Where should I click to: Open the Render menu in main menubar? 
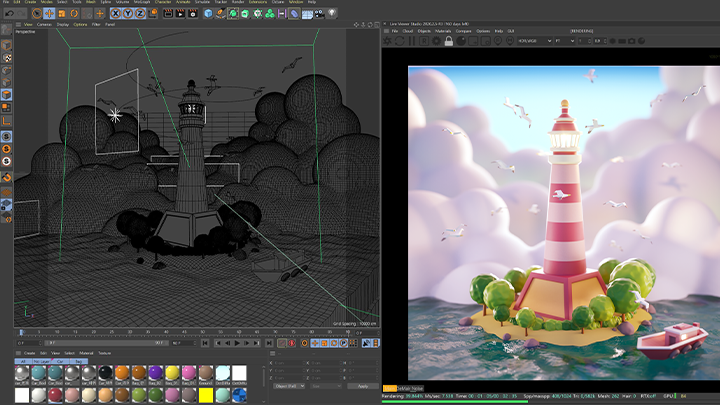click(x=238, y=2)
